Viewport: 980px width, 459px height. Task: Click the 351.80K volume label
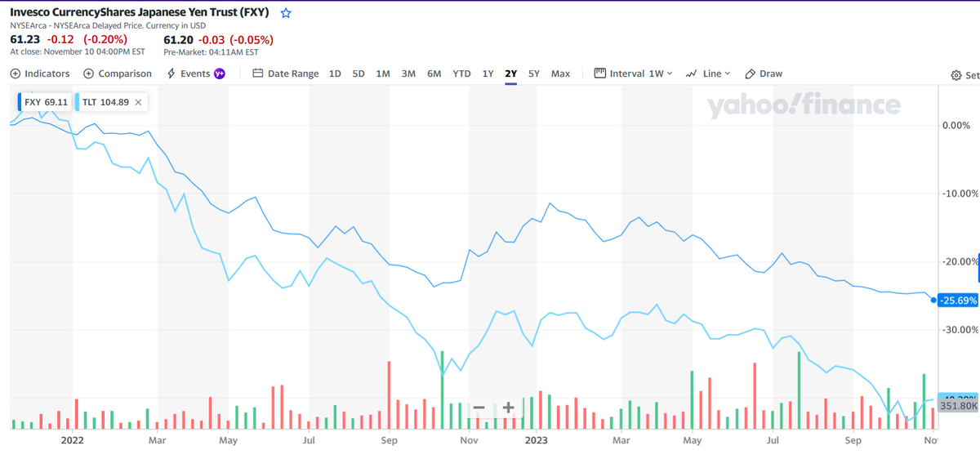959,405
